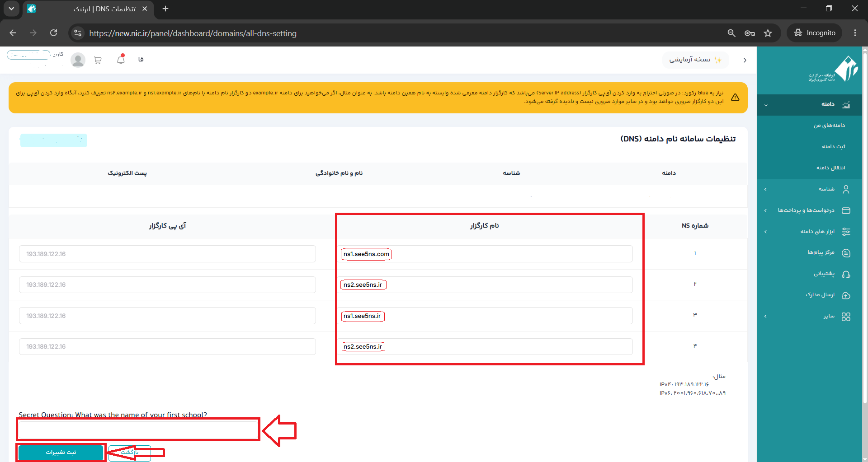Screen dimensions: 868x462
Task: Expand the شناسه sidebar section
Action: (x=765, y=189)
